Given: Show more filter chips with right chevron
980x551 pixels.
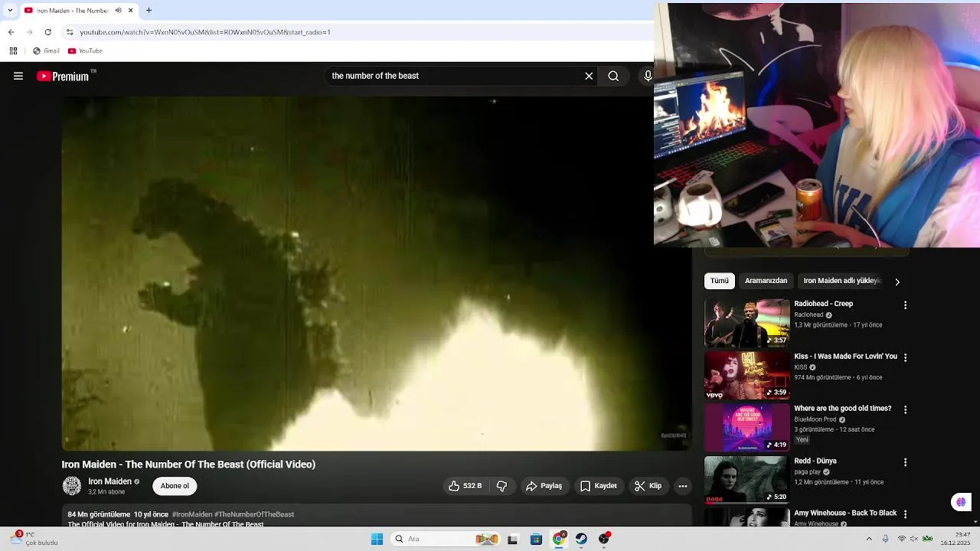Looking at the screenshot, I should pyautogui.click(x=897, y=282).
